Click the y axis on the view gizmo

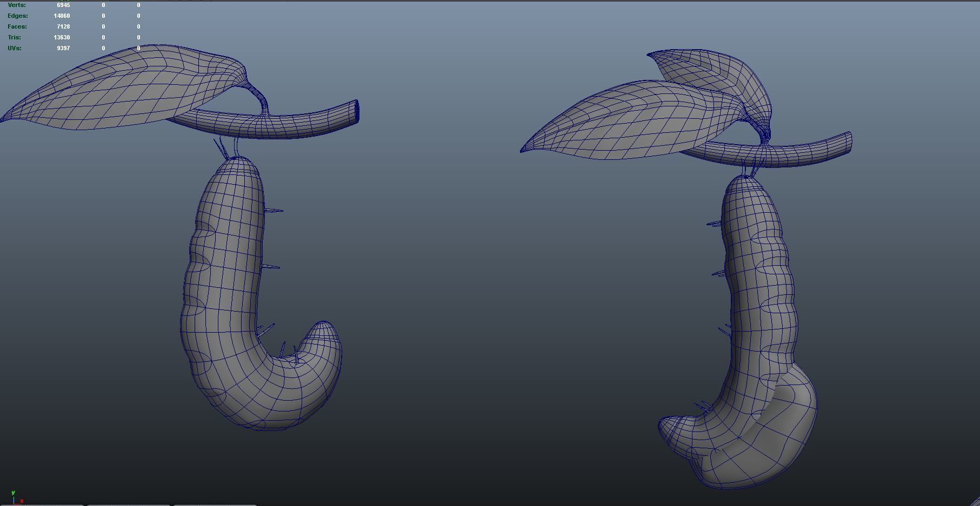(12, 493)
